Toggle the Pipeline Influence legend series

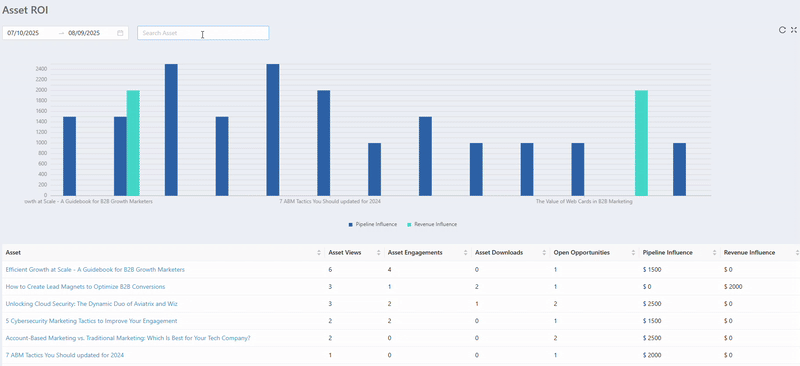372,224
